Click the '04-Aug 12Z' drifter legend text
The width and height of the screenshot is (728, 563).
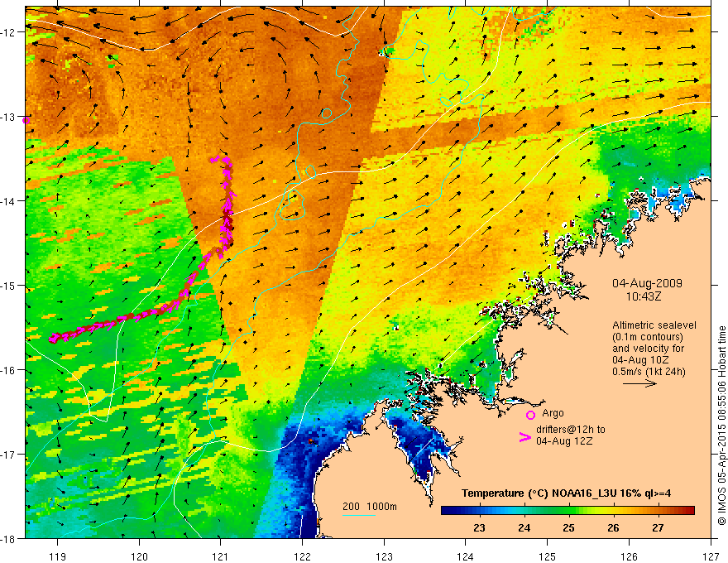[x=564, y=441]
